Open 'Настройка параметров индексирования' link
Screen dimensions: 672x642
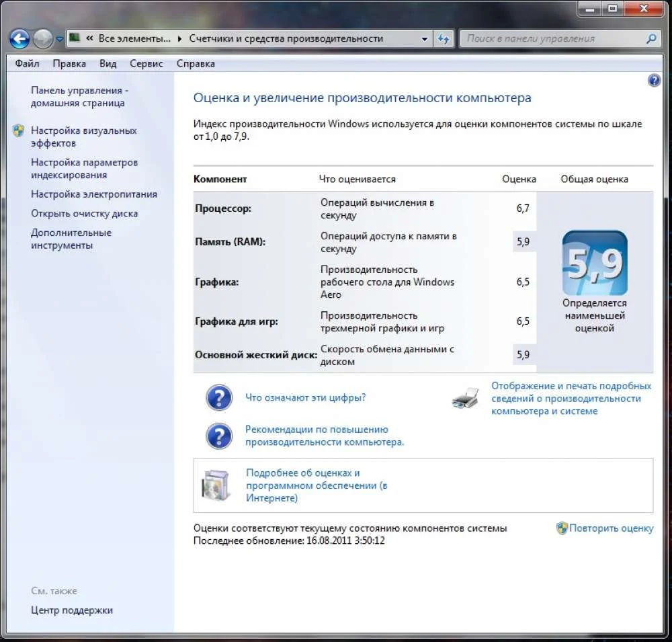84,169
